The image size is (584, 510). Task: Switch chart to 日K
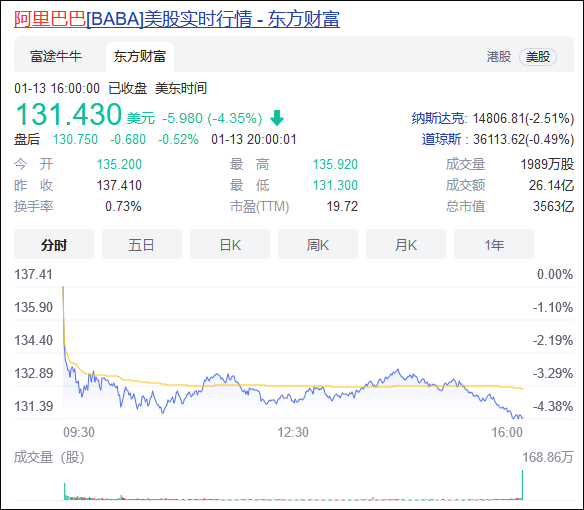(x=230, y=245)
